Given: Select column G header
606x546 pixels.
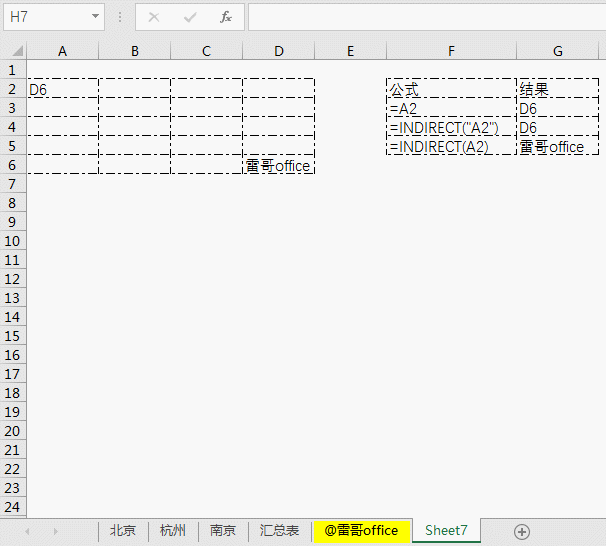Looking at the screenshot, I should [x=558, y=51].
